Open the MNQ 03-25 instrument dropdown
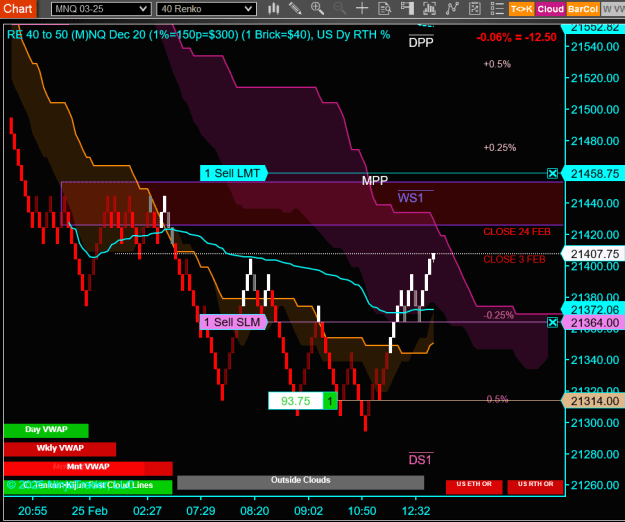Screen dimensions: 625x522 101,9
